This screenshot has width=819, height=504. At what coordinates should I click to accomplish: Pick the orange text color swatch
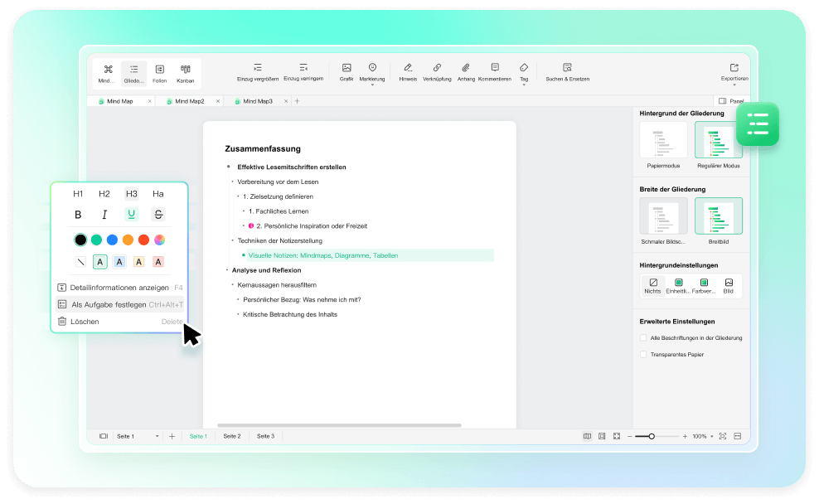pos(128,240)
